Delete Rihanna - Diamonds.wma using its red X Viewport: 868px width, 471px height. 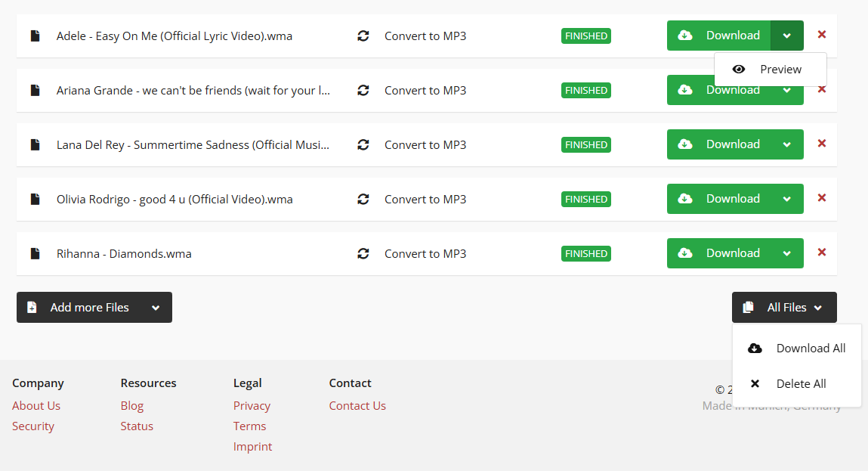(821, 253)
